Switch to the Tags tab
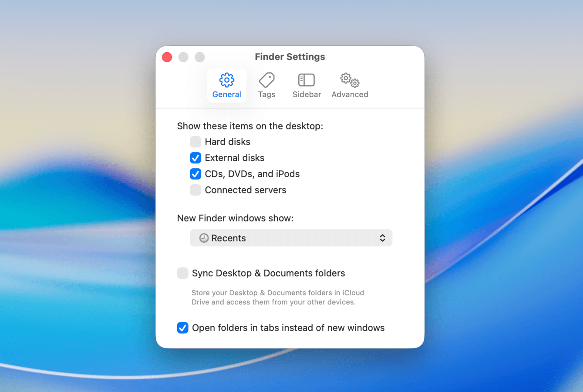This screenshot has width=583, height=392. pyautogui.click(x=266, y=85)
